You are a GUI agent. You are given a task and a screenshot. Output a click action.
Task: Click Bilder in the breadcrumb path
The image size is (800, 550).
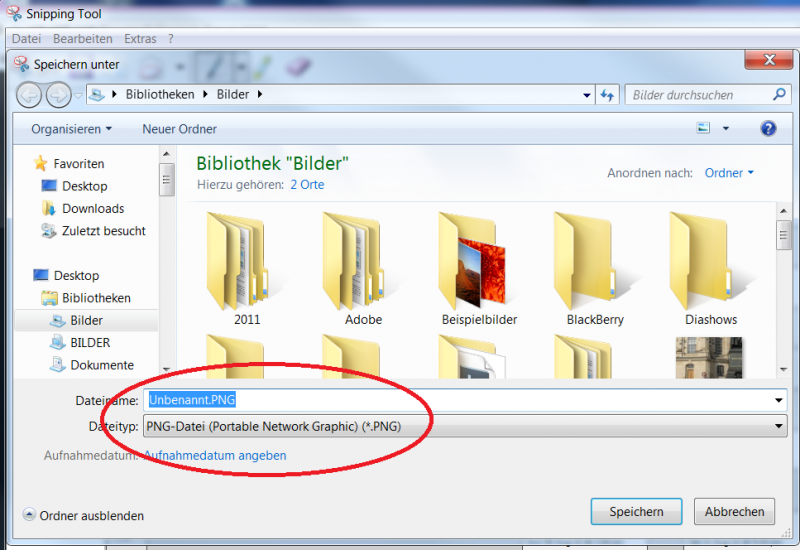(x=233, y=94)
